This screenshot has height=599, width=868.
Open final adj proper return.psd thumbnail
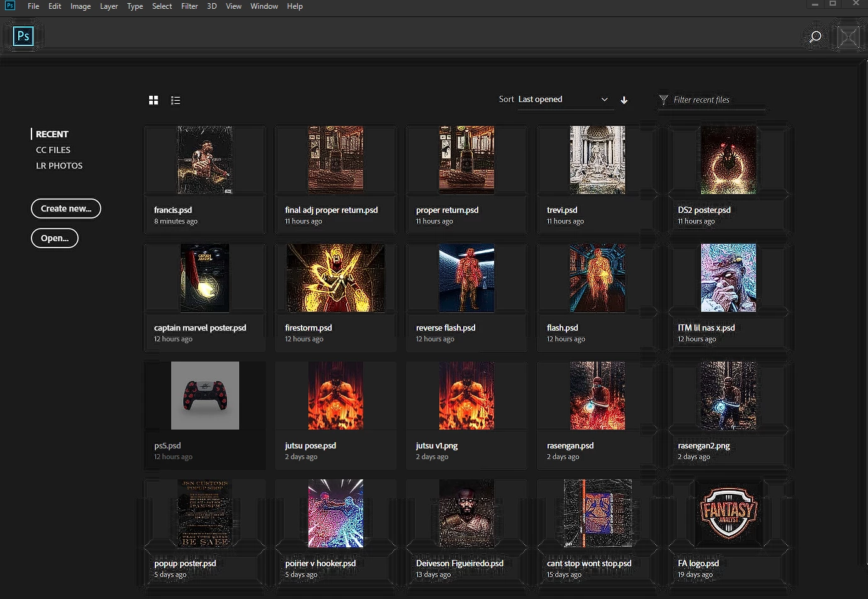point(335,160)
